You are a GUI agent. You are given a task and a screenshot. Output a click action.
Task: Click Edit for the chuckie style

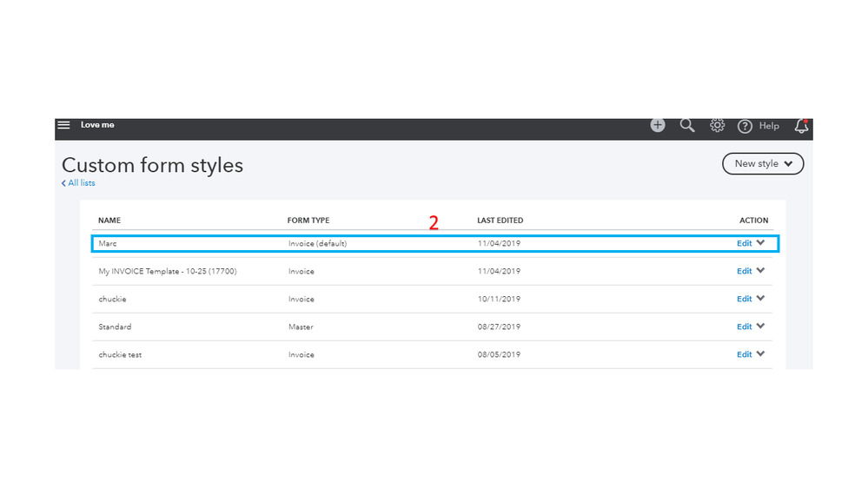pyautogui.click(x=744, y=299)
